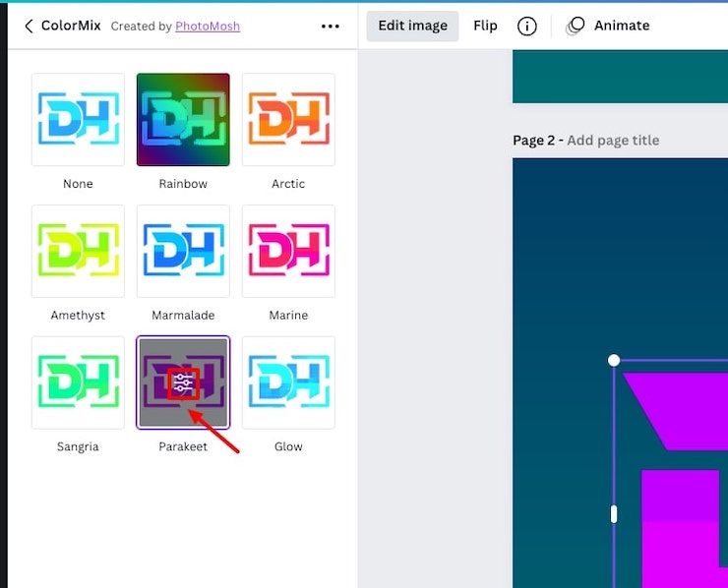Click the Edit image button
Image resolution: width=728 pixels, height=588 pixels.
[412, 27]
